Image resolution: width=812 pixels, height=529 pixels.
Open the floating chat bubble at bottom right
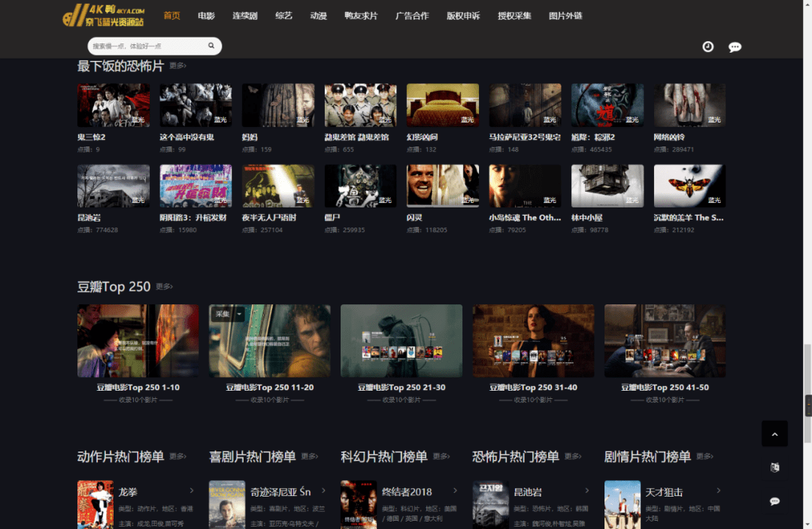[774, 501]
